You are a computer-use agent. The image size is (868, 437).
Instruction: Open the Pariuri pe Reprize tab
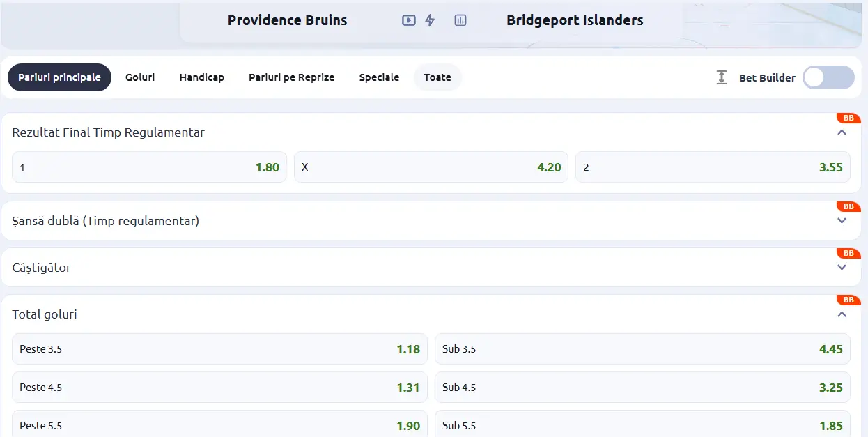click(x=292, y=77)
